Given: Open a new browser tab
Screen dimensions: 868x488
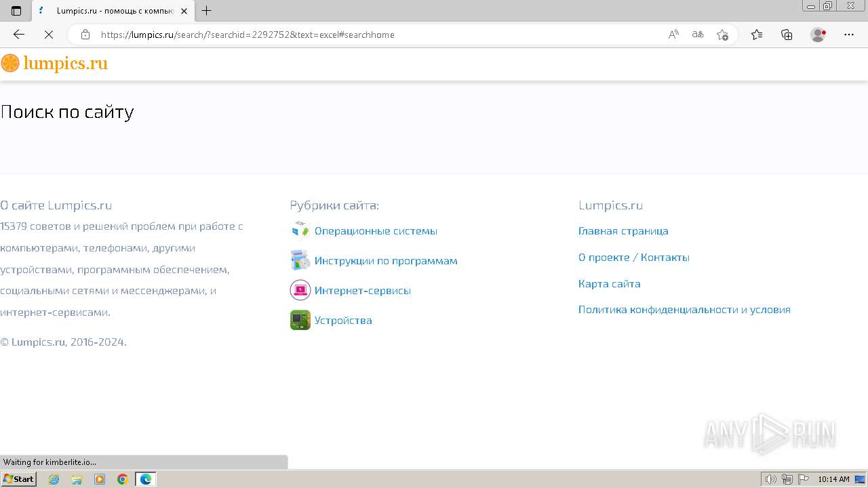Looking at the screenshot, I should [207, 11].
